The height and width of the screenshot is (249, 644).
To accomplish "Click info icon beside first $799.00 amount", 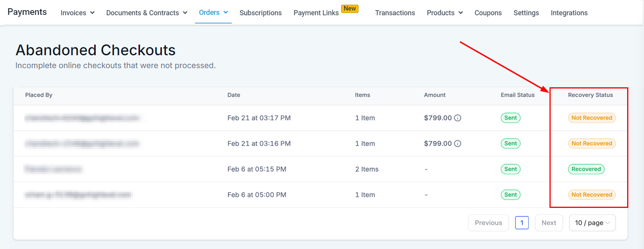I will pyautogui.click(x=457, y=118).
